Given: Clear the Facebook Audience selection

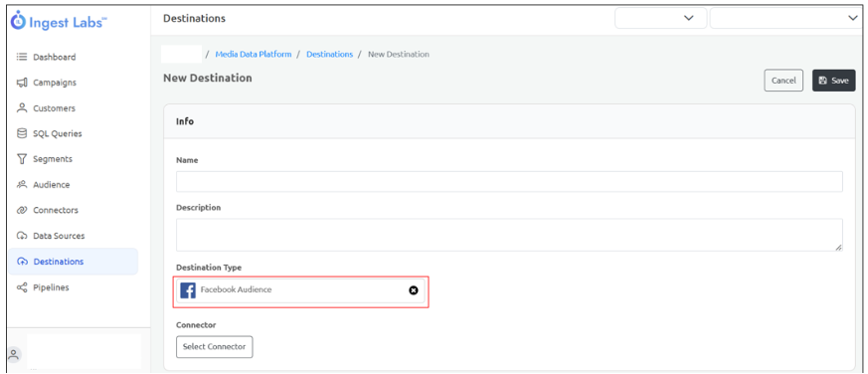Looking at the screenshot, I should pyautogui.click(x=413, y=290).
